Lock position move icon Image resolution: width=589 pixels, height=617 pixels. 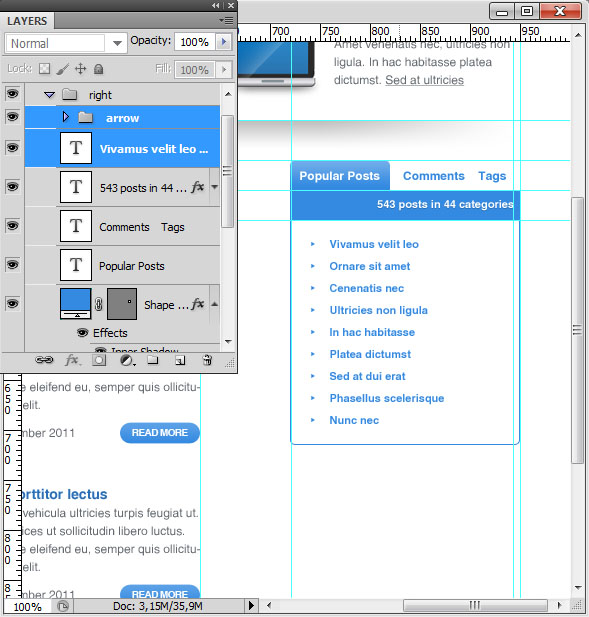tap(81, 69)
